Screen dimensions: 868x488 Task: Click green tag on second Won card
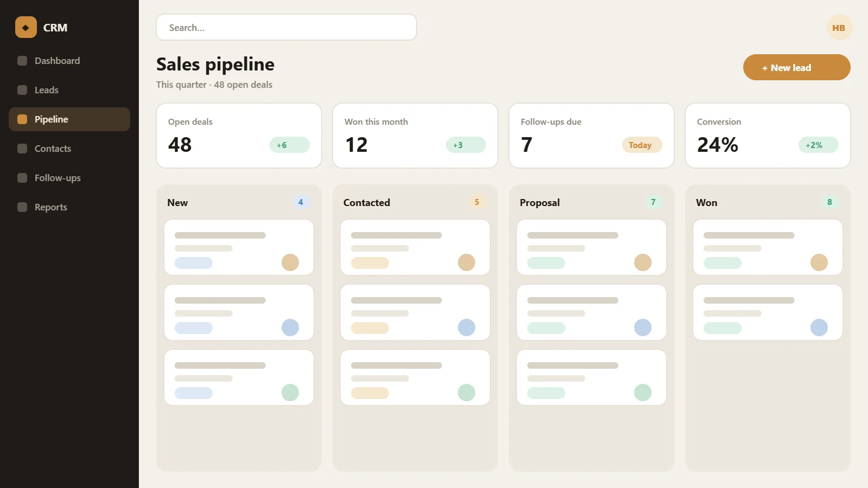pyautogui.click(x=723, y=328)
